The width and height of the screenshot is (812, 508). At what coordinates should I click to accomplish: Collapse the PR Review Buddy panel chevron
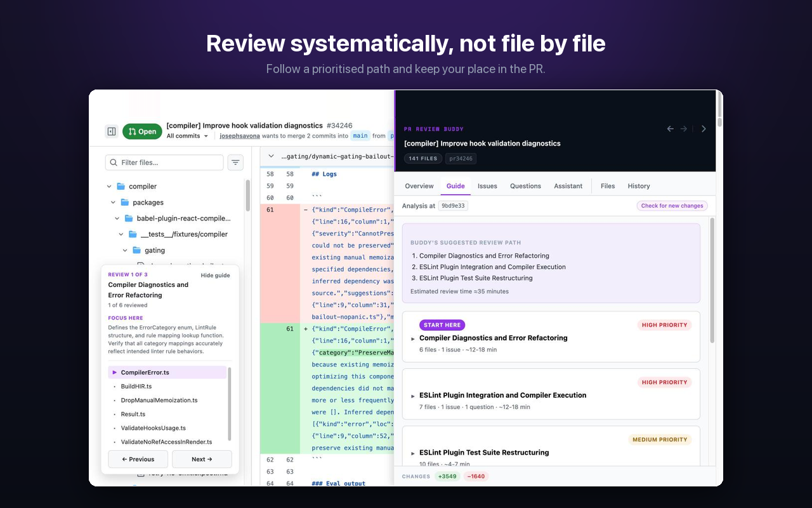click(x=704, y=129)
